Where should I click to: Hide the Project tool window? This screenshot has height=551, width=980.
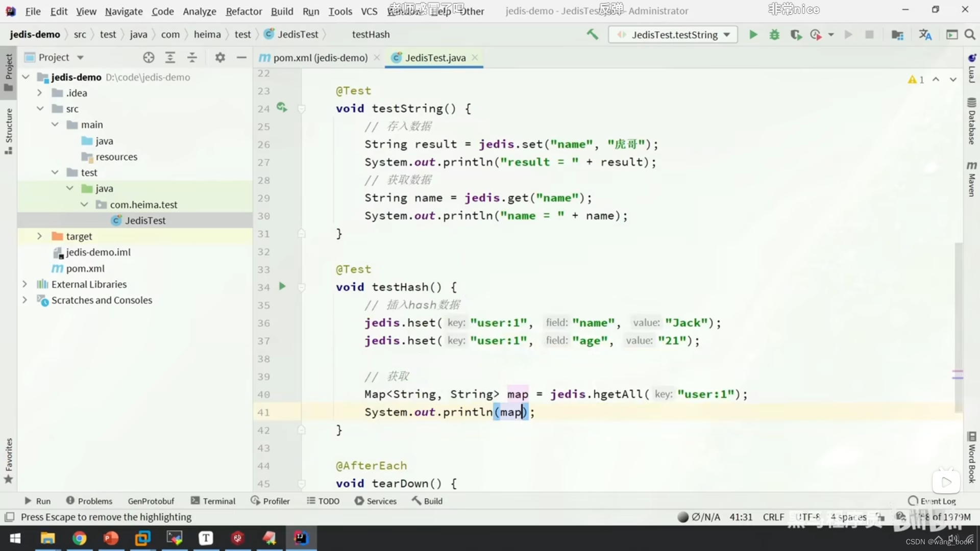pyautogui.click(x=241, y=58)
